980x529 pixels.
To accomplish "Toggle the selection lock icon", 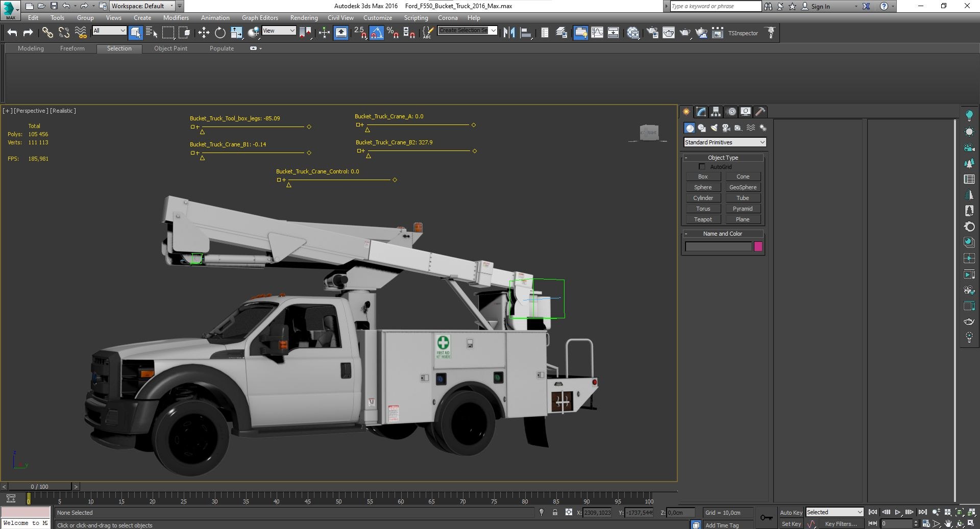I will (555, 513).
